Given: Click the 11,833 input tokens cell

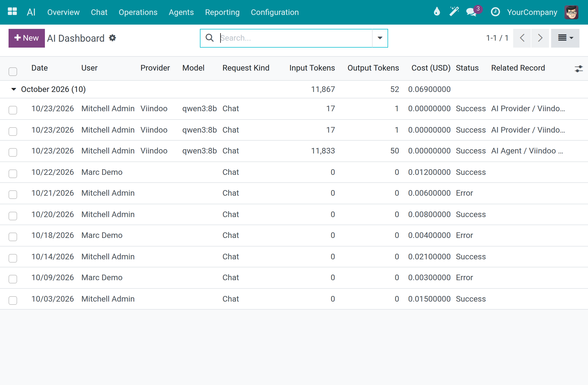Looking at the screenshot, I should tap(323, 151).
